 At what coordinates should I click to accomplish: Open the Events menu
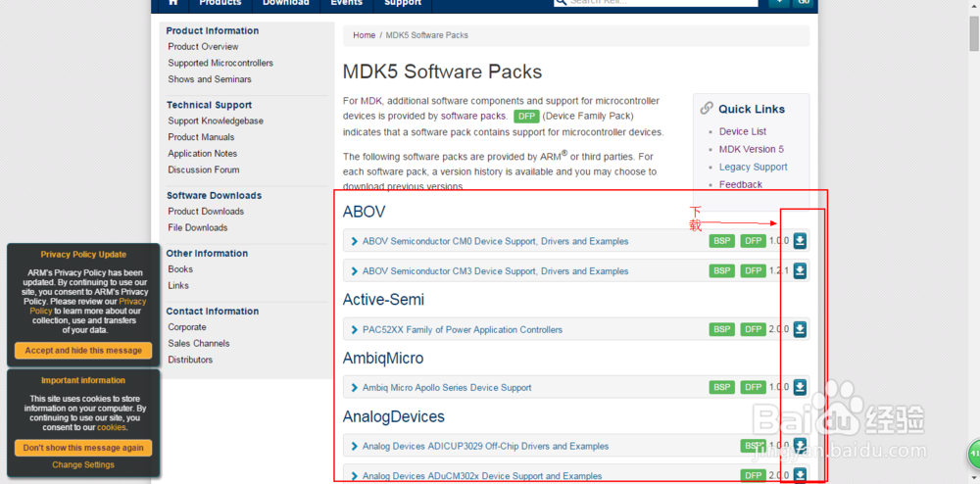coord(346,3)
